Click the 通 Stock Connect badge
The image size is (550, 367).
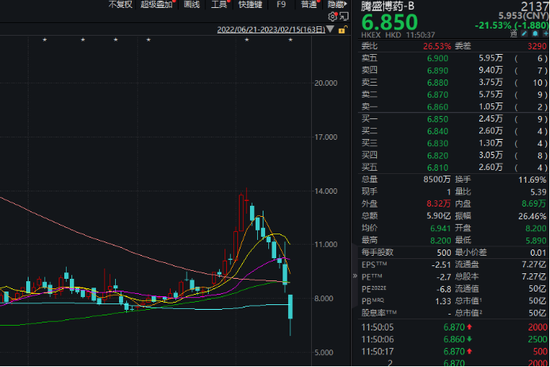(x=514, y=34)
